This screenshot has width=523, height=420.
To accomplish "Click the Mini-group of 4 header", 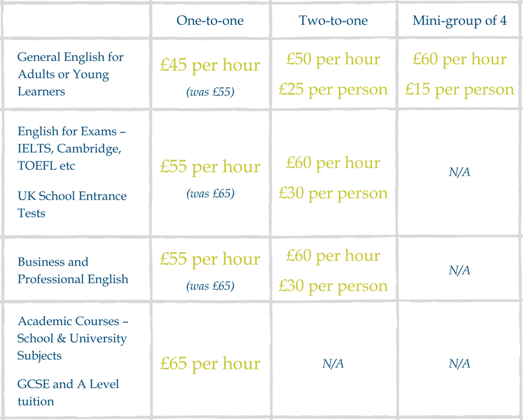I will [x=460, y=21].
